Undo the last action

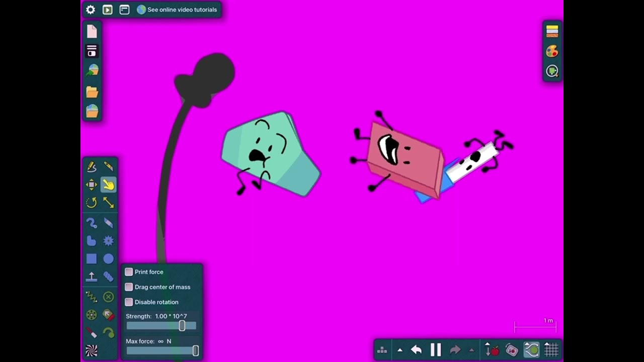416,349
